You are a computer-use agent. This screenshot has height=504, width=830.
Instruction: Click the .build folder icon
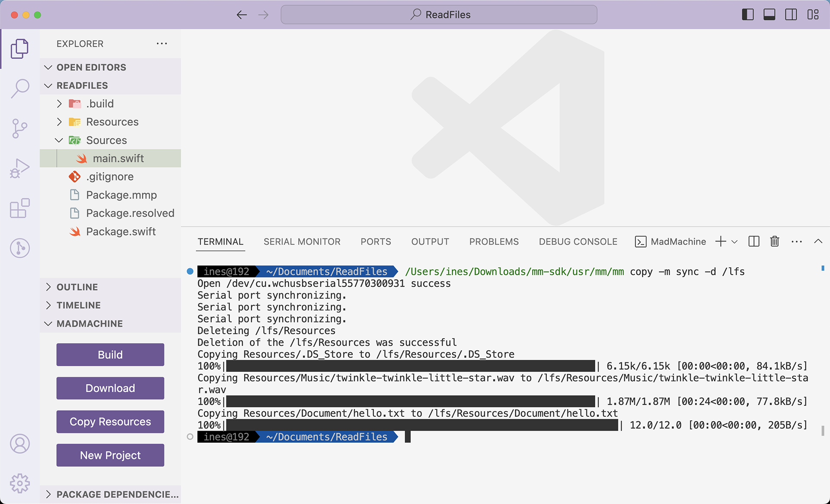(75, 104)
